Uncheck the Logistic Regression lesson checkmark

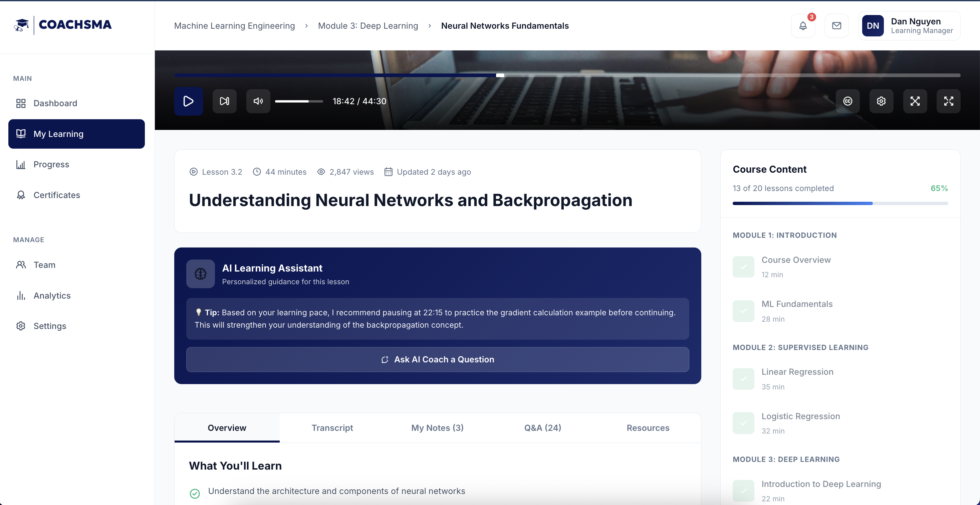743,423
